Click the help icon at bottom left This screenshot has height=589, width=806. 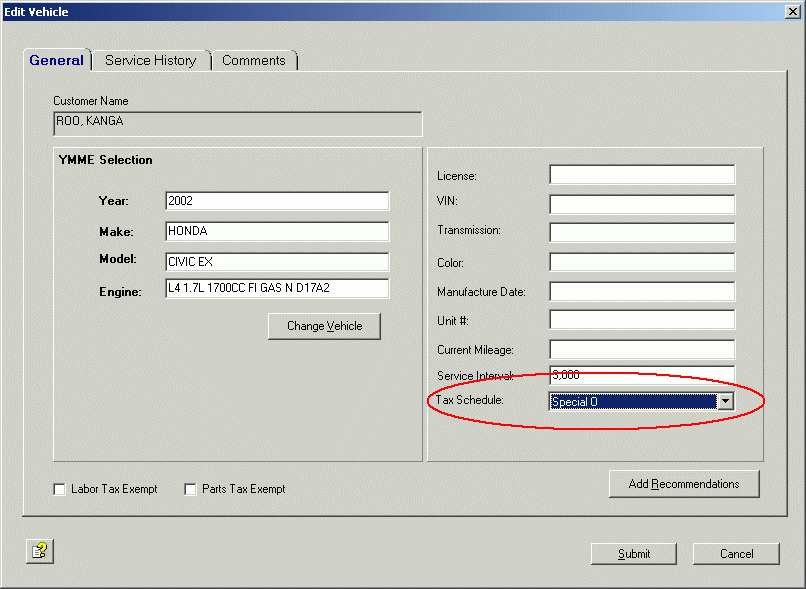[39, 550]
